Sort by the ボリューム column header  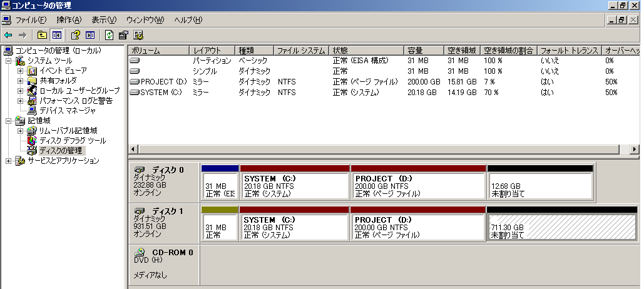point(159,51)
